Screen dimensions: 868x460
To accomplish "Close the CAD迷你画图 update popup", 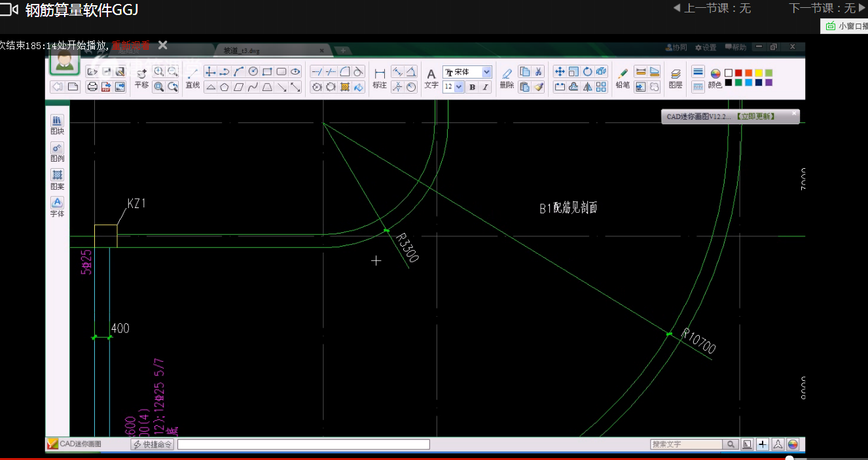I will (795, 113).
